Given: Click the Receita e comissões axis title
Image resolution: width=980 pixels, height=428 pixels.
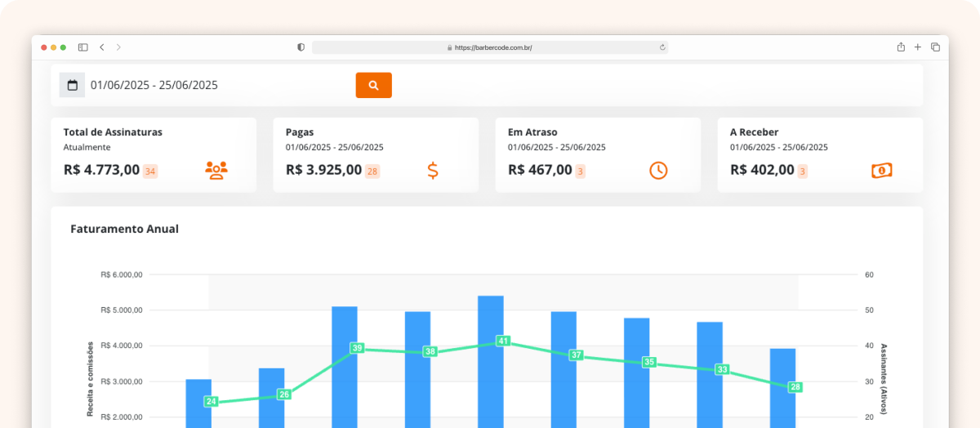Looking at the screenshot, I should [x=91, y=379].
